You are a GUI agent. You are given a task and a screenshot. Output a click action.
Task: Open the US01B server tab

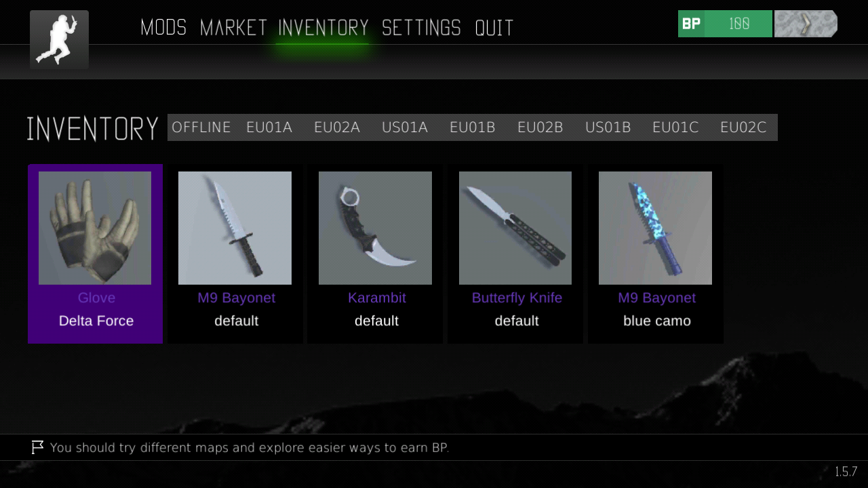coord(608,127)
